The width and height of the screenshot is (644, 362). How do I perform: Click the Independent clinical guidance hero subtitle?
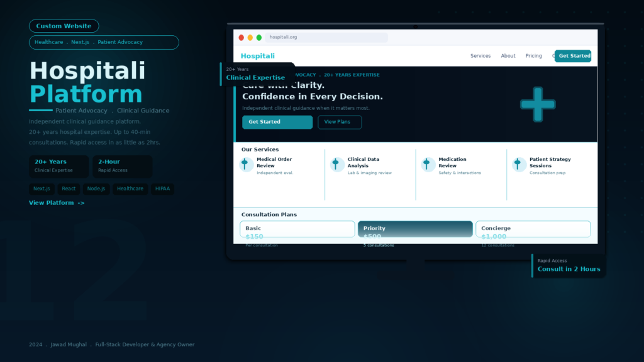tap(306, 108)
